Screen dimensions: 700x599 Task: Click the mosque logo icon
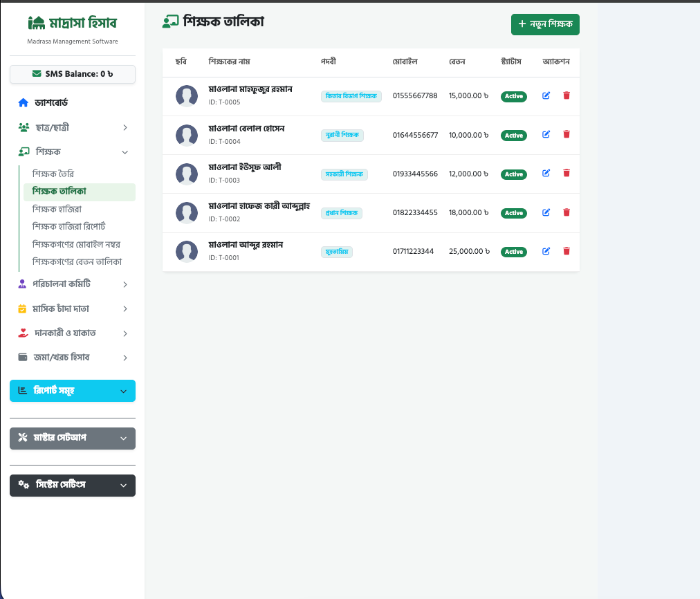coord(37,22)
